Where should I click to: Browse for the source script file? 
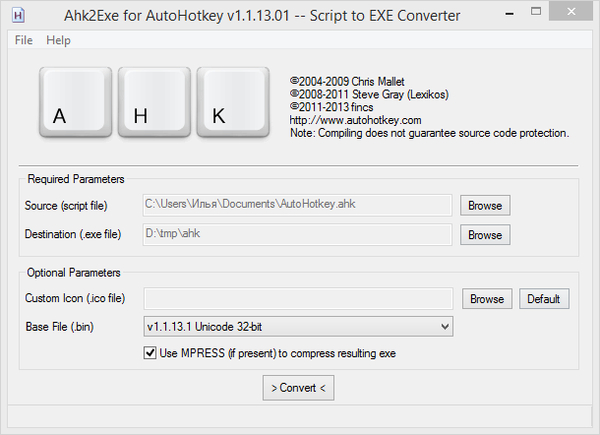click(485, 205)
